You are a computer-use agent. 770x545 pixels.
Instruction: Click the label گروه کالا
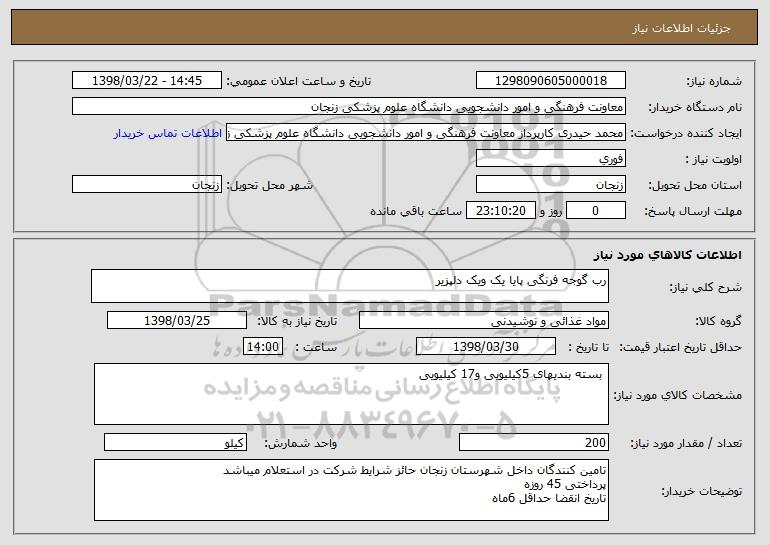[x=718, y=321]
